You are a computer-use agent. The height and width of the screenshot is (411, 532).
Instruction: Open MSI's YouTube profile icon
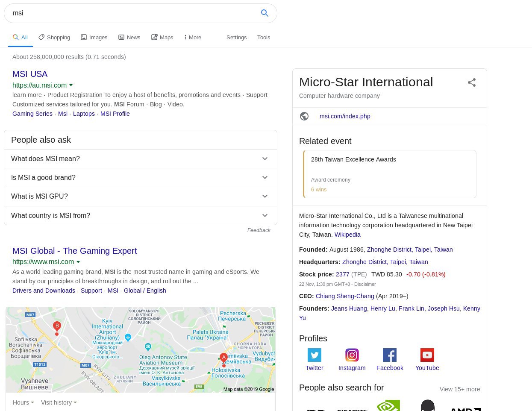click(x=427, y=355)
